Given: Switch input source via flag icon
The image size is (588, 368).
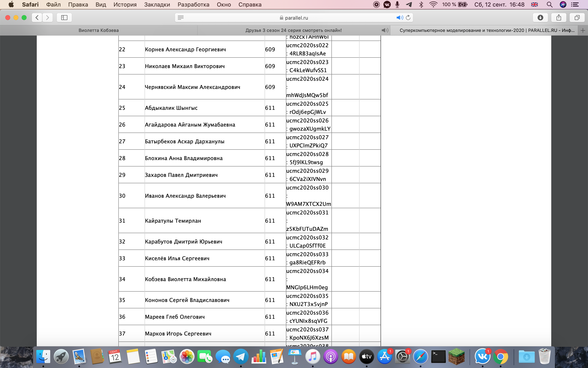Looking at the screenshot, I should (x=534, y=4).
